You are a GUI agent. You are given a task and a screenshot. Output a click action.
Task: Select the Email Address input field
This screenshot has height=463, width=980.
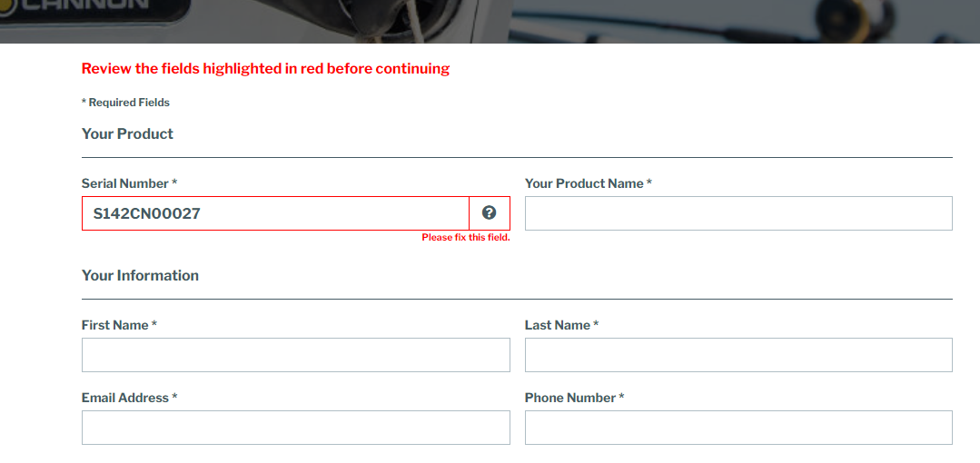pyautogui.click(x=295, y=428)
